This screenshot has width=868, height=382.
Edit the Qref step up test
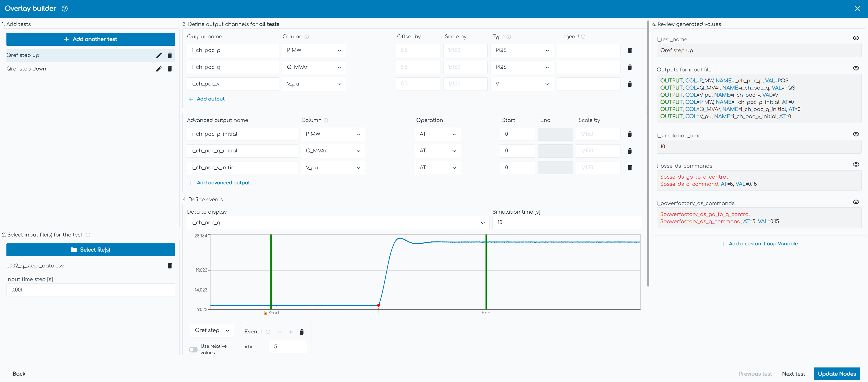pyautogui.click(x=159, y=55)
